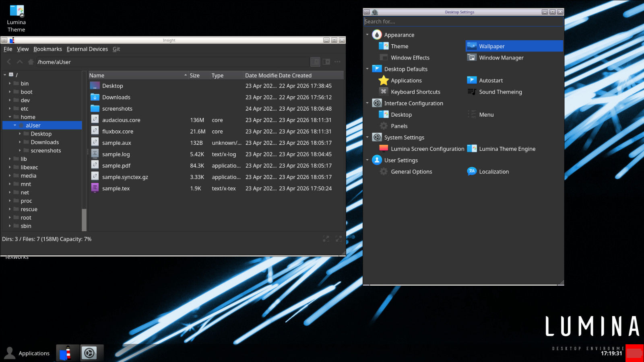The image size is (644, 362).
Task: Expand the bin folder in tree
Action: [x=10, y=84]
